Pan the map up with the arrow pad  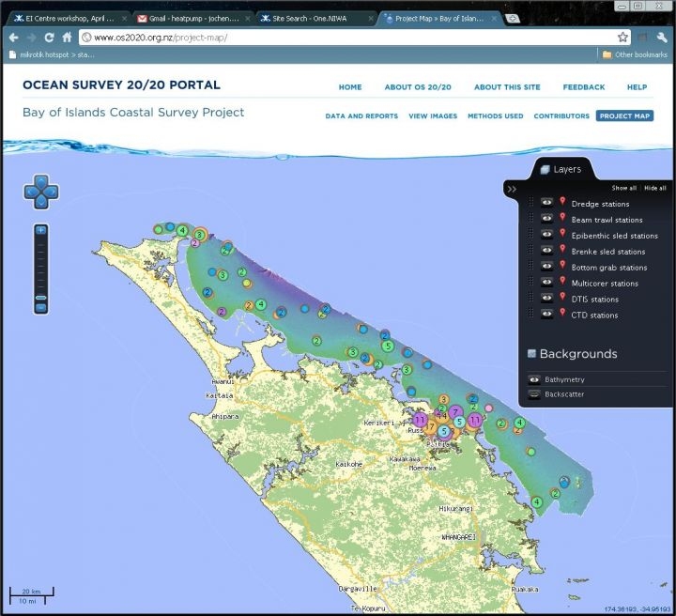tap(40, 179)
